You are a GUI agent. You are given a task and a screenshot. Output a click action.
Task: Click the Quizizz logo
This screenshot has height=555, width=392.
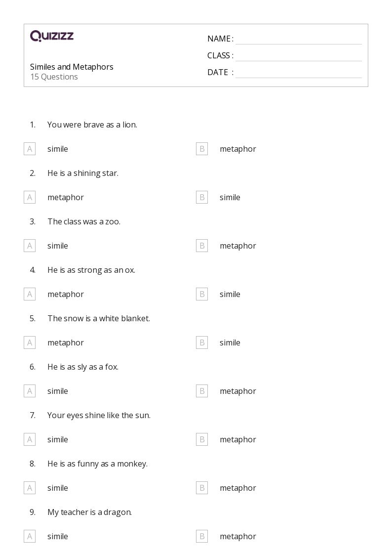click(x=52, y=36)
